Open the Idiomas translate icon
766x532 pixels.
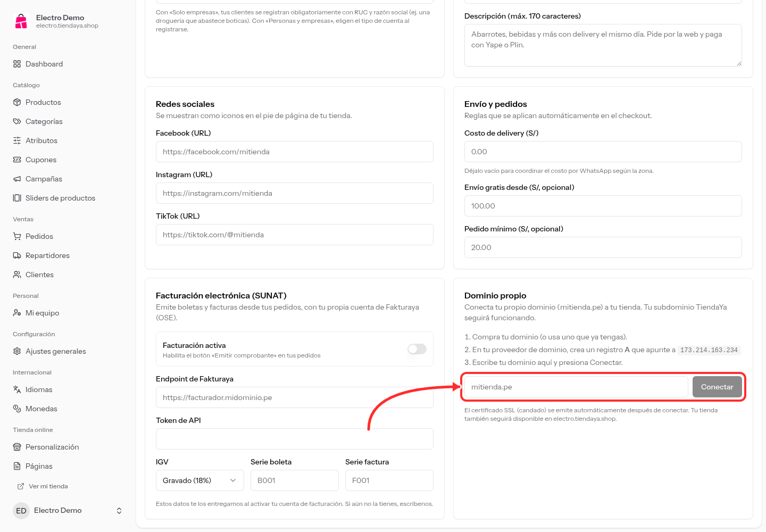tap(17, 389)
